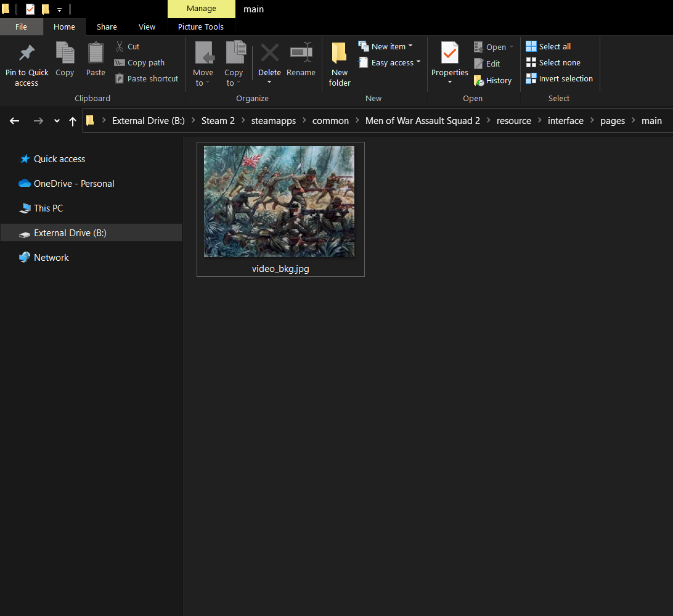Image resolution: width=673 pixels, height=616 pixels.
Task: Expand the Properties dropdown arrow
Action: [450, 82]
